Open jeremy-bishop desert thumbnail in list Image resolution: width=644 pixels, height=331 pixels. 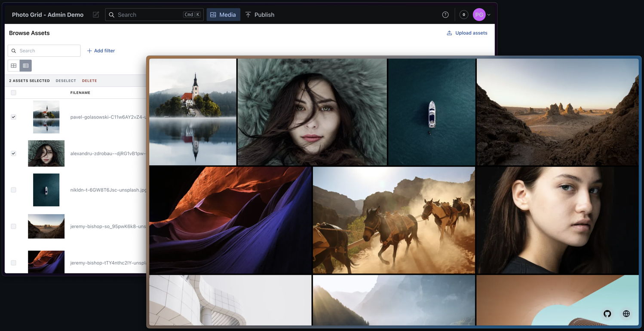46,226
